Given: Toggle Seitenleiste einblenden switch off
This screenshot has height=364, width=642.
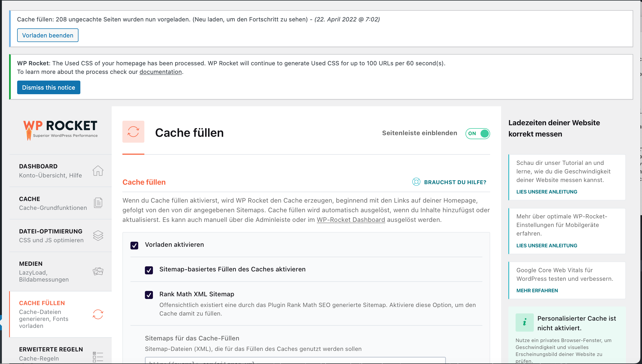Looking at the screenshot, I should tap(478, 134).
